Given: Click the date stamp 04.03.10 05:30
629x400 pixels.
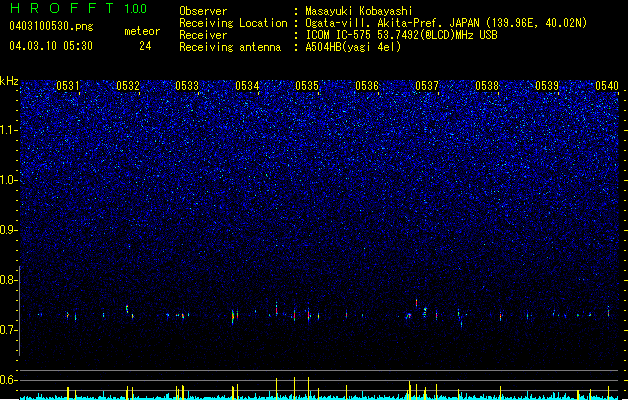Looking at the screenshot, I should [51, 46].
